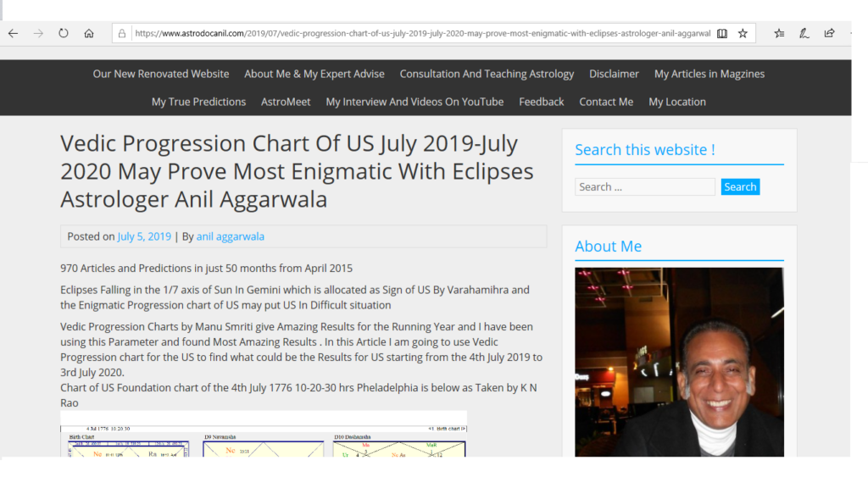868x488 pixels.
Task: Reload the page with refresh icon
Action: point(64,33)
